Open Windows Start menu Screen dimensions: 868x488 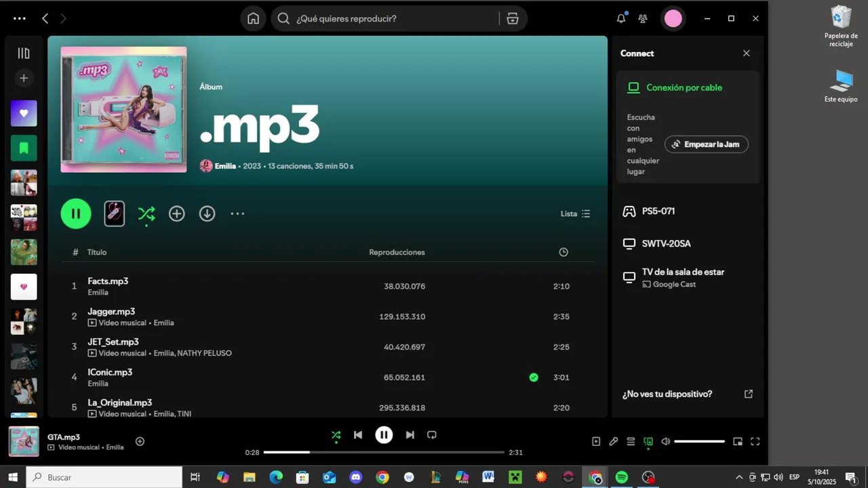13,477
